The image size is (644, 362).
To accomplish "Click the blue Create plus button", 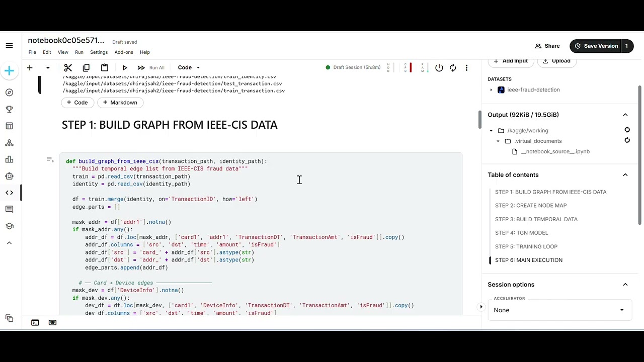I will 9,71.
